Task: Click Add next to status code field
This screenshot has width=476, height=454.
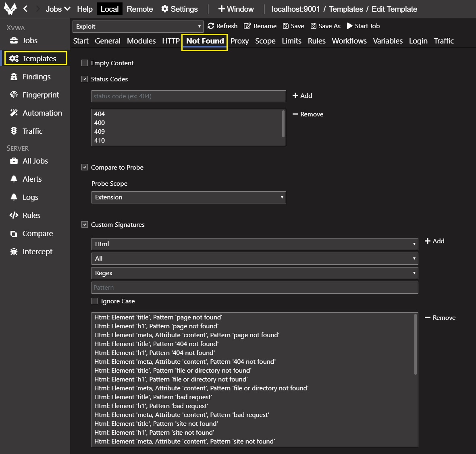Action: coord(302,95)
